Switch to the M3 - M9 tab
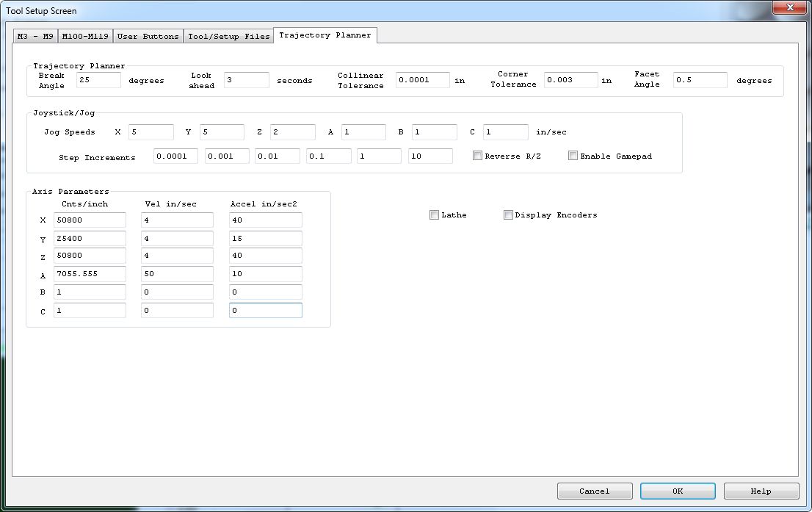812x512 pixels. (x=35, y=36)
